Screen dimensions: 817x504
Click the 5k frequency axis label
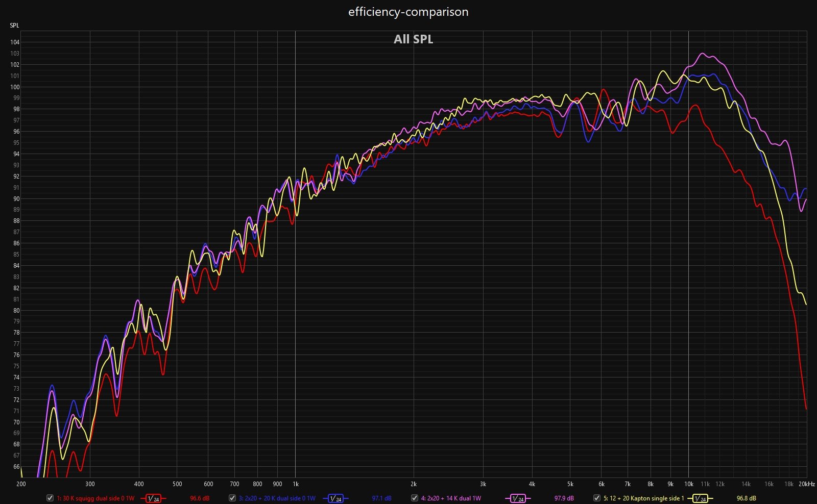pos(570,484)
